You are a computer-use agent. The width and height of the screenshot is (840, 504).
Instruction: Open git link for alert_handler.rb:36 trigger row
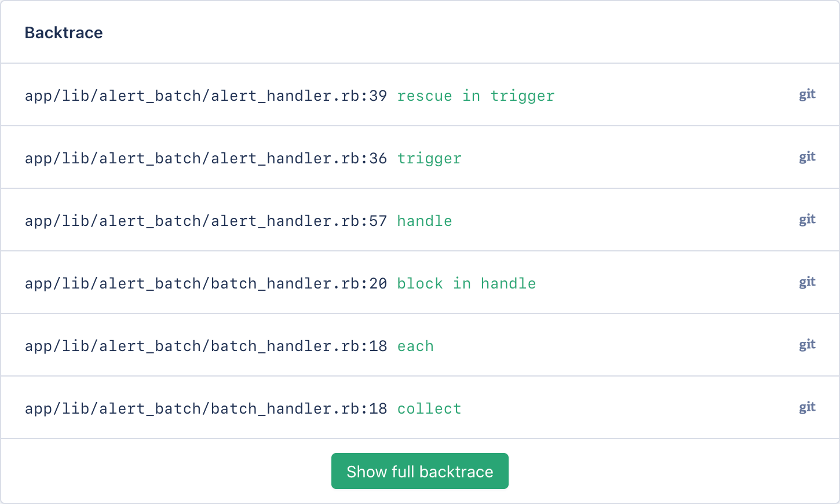point(807,157)
